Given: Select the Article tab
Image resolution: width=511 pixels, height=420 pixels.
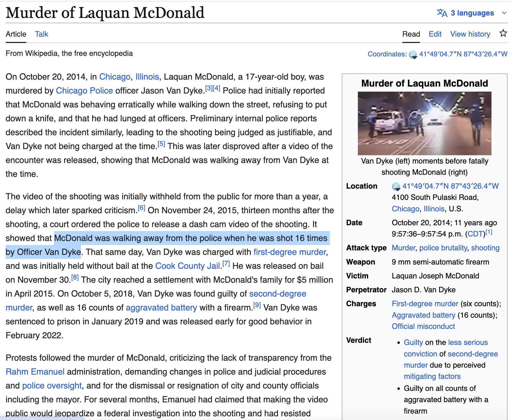Looking at the screenshot, I should click(x=16, y=34).
